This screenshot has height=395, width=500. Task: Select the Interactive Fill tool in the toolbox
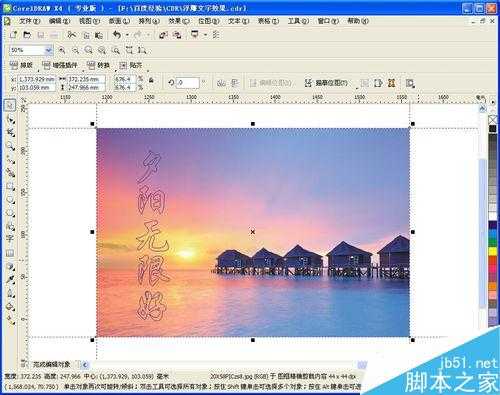coord(10,320)
